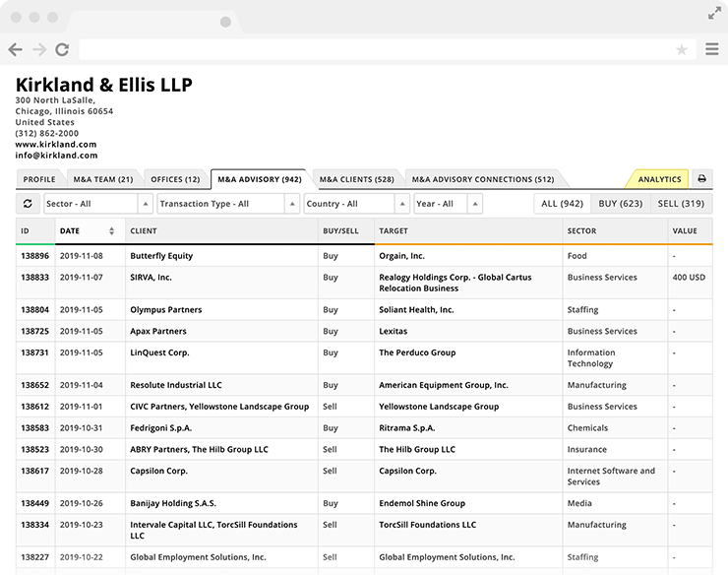The width and height of the screenshot is (728, 575).
Task: Bookmark the page with the star icon
Action: [681, 49]
